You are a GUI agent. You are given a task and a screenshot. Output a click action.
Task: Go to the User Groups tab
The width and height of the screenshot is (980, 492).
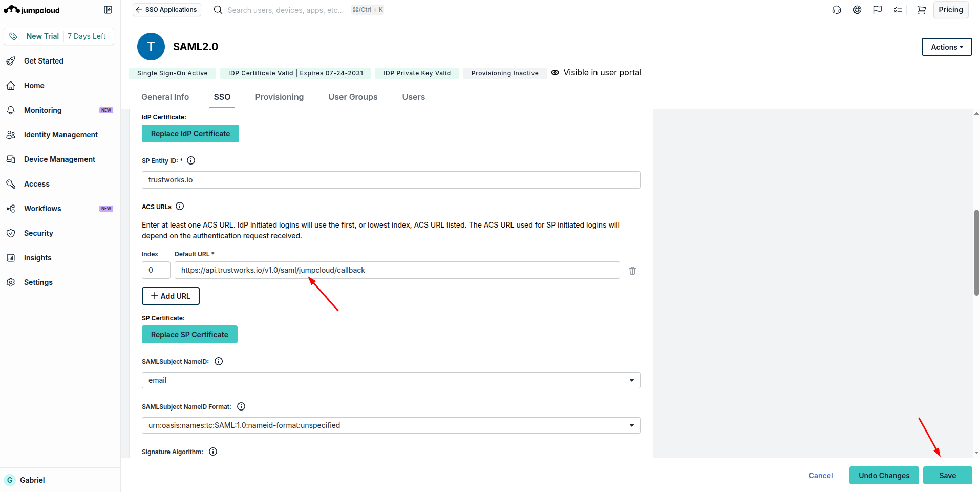(x=353, y=97)
